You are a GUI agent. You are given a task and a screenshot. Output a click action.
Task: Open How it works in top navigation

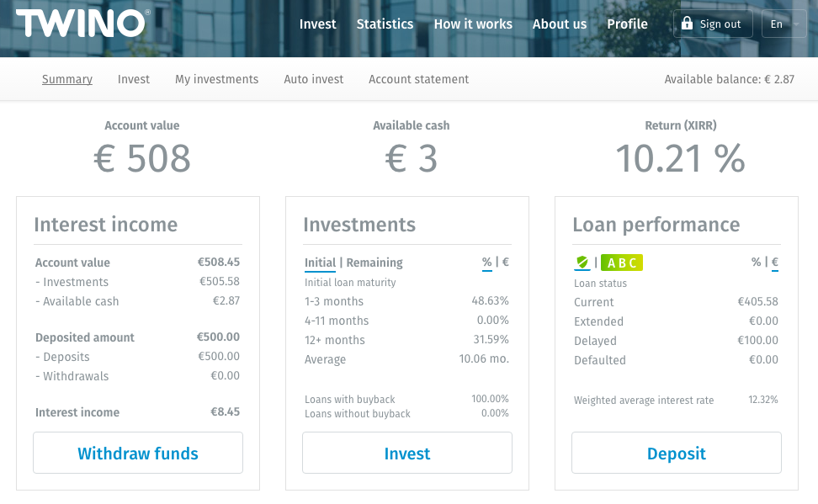(x=473, y=24)
